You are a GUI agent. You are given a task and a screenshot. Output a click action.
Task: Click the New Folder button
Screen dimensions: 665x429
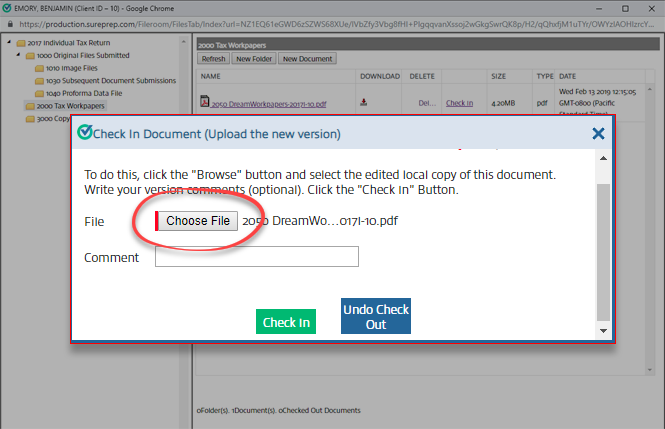point(253,59)
